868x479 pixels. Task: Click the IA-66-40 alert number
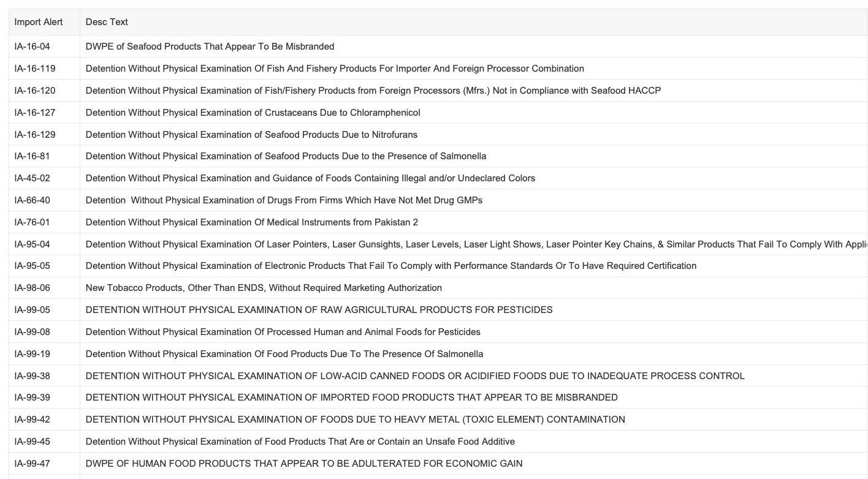coord(32,200)
